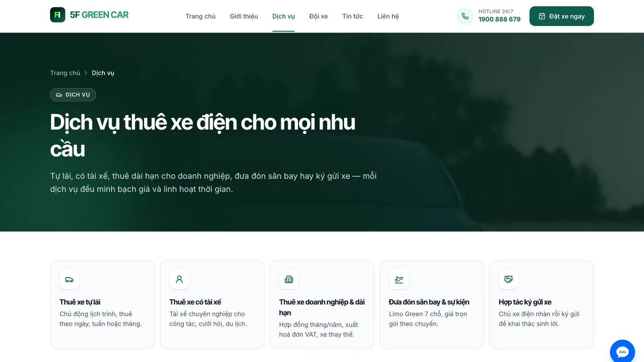The height and width of the screenshot is (362, 644).
Task: Click the hotline phone icon
Action: (465, 16)
